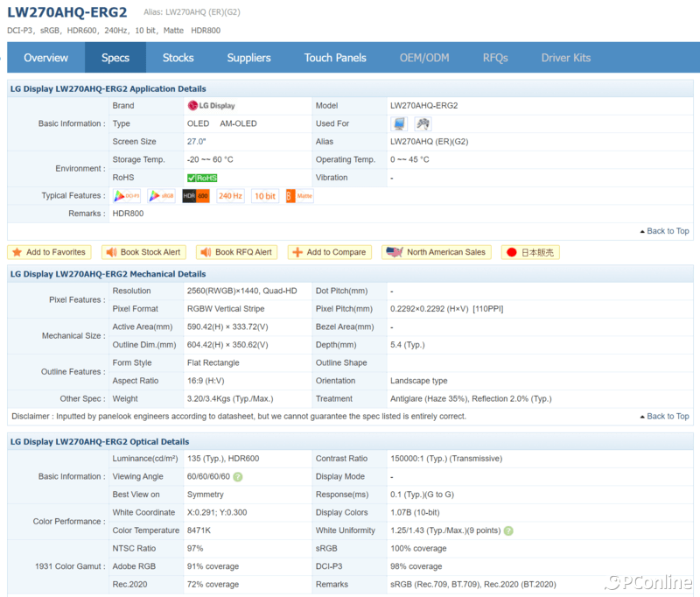Click the Book RFQ Alert button
This screenshot has height=597, width=700.
(x=236, y=252)
